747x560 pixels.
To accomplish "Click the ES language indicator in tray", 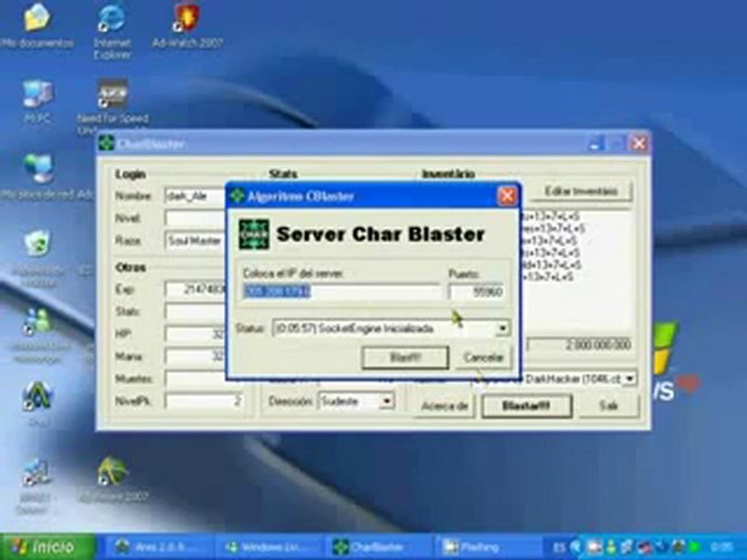I will click(559, 548).
